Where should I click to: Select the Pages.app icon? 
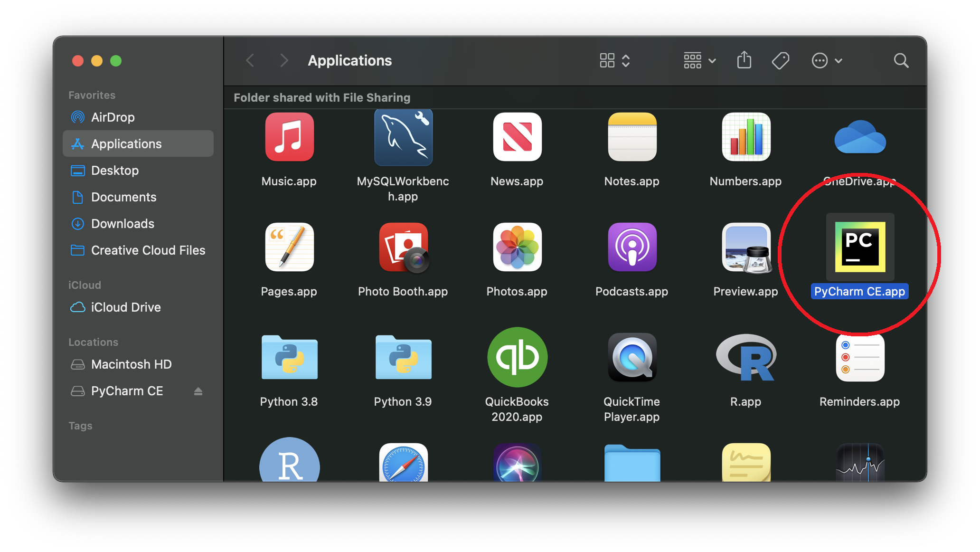point(289,247)
